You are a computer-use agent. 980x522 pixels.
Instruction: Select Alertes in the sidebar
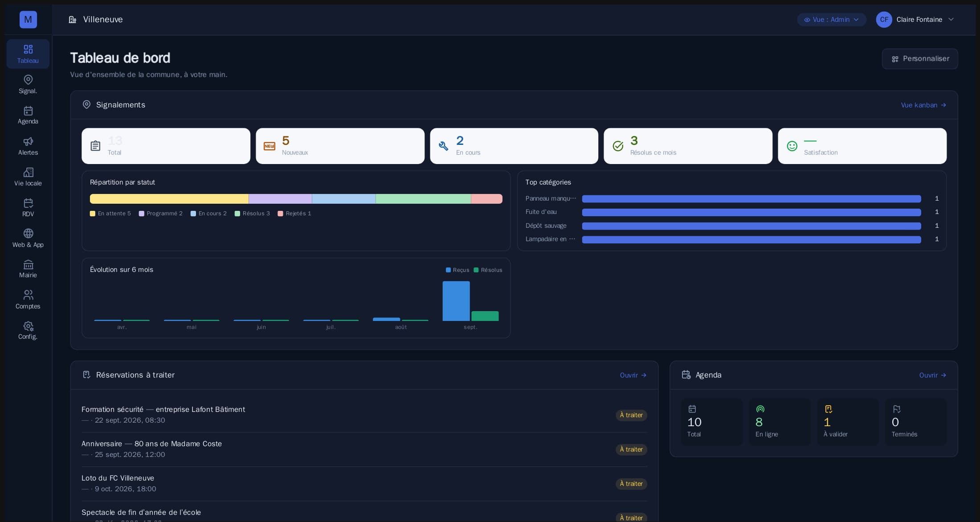point(28,146)
